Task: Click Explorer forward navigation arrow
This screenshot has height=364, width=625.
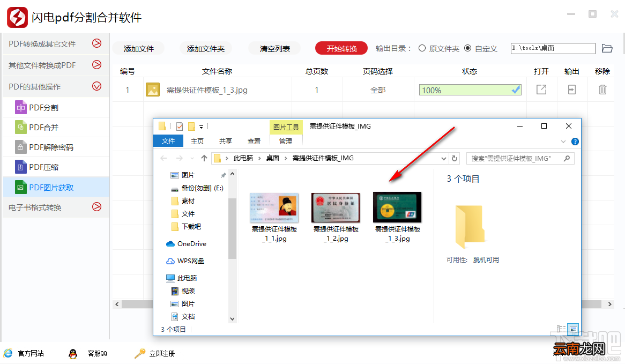Action: 180,158
